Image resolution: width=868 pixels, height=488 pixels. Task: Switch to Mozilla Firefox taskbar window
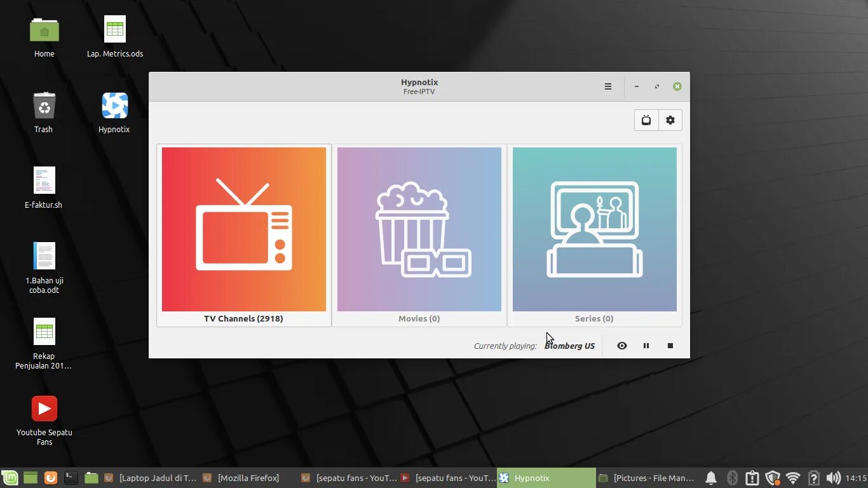pyautogui.click(x=248, y=478)
